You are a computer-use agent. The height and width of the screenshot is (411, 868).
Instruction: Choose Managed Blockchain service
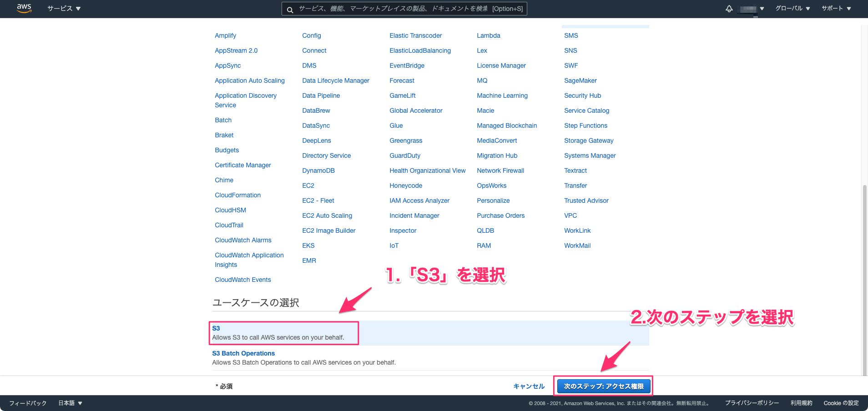coord(507,125)
